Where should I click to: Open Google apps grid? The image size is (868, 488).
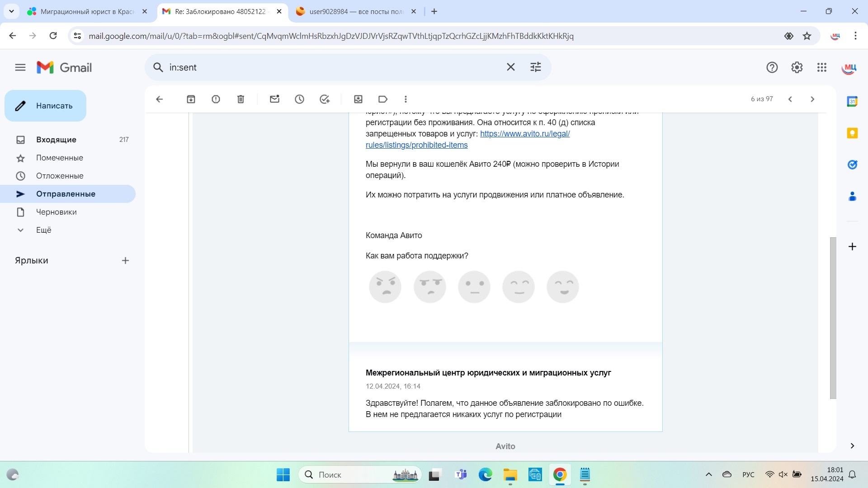pyautogui.click(x=822, y=67)
